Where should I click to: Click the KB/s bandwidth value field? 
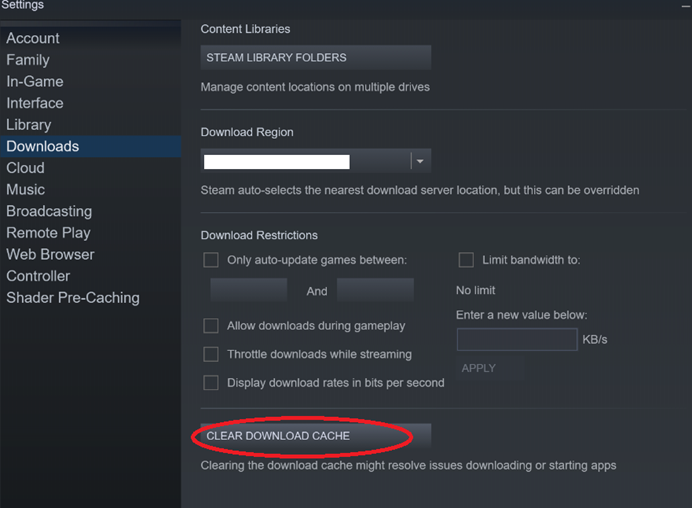[x=516, y=340]
